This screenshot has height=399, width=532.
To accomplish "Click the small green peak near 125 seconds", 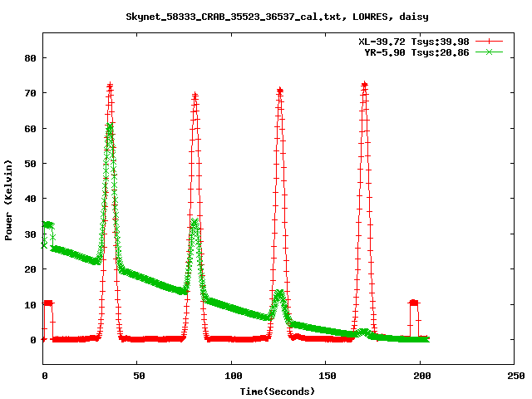I will click(x=279, y=293).
